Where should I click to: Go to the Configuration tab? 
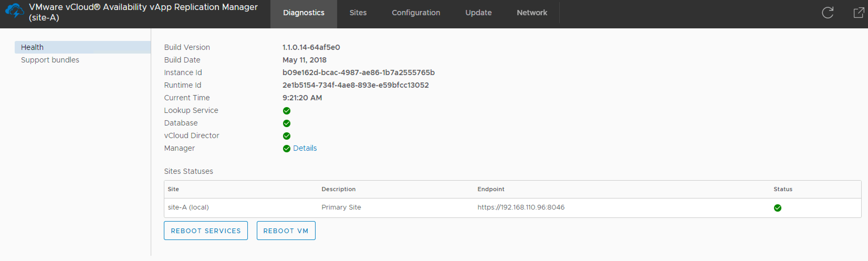[x=415, y=13]
